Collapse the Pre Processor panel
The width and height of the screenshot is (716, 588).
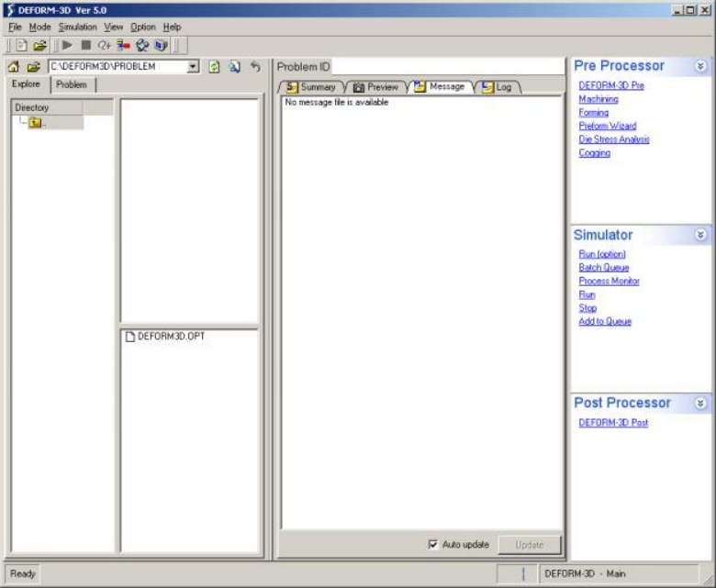tap(700, 66)
